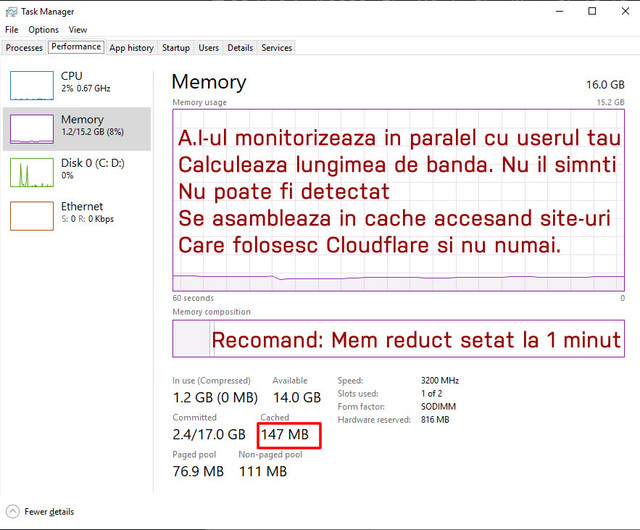The height and width of the screenshot is (530, 640).
Task: Click the 60 seconds graph axis label
Action: 193,298
